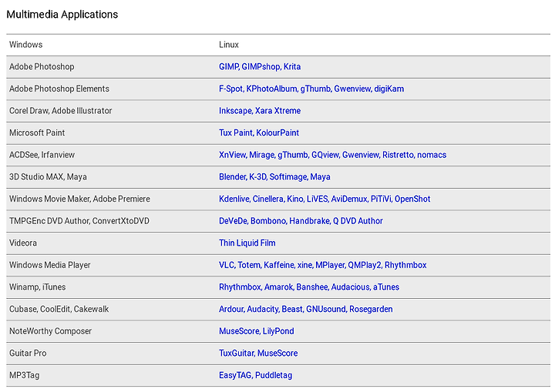Viewport: 555px width, 392px height.
Task: Open the Thin Liquid Film link
Action: tap(247, 243)
